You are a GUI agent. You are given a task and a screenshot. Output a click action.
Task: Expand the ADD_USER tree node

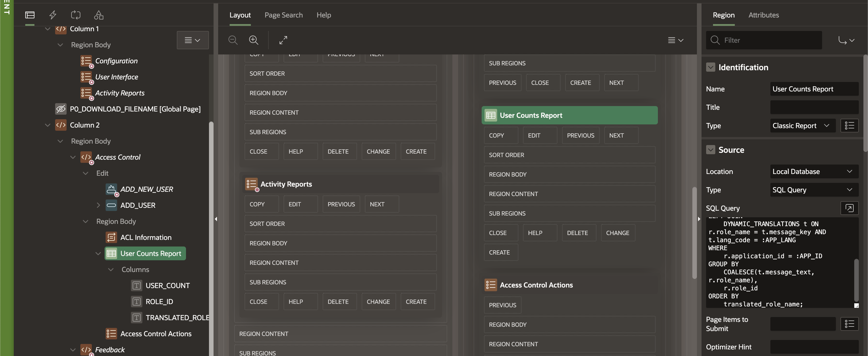(98, 205)
